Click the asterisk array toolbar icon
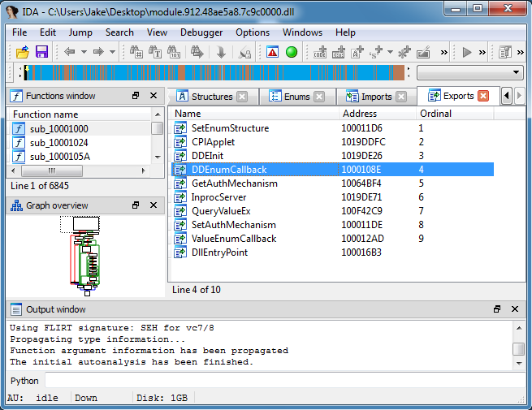The width and height of the screenshot is (532, 410). pos(404,52)
